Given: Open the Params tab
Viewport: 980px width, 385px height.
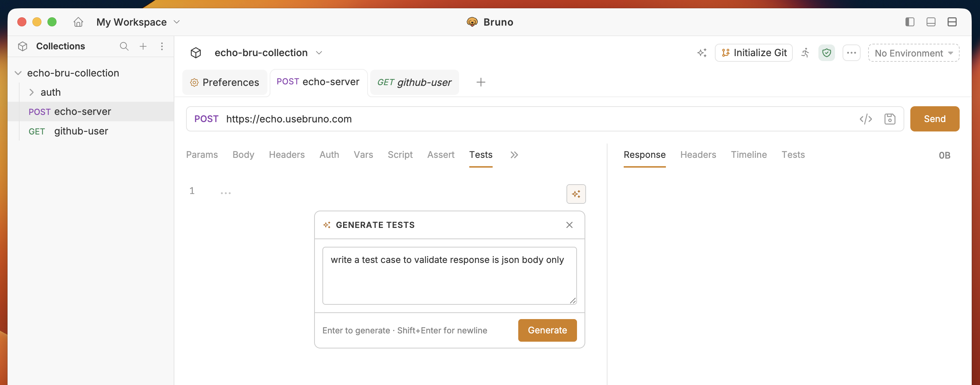Looking at the screenshot, I should [202, 155].
